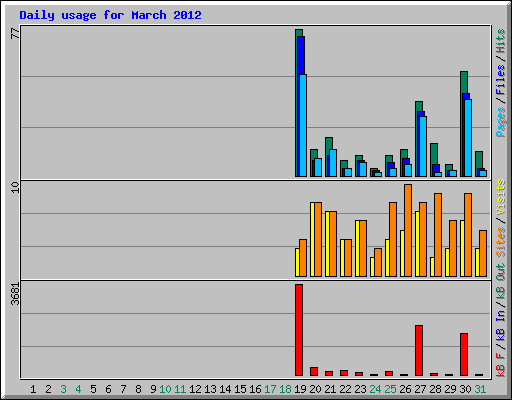512x400 pixels.
Task: Click day '10' on the x-axis
Action: (165, 389)
